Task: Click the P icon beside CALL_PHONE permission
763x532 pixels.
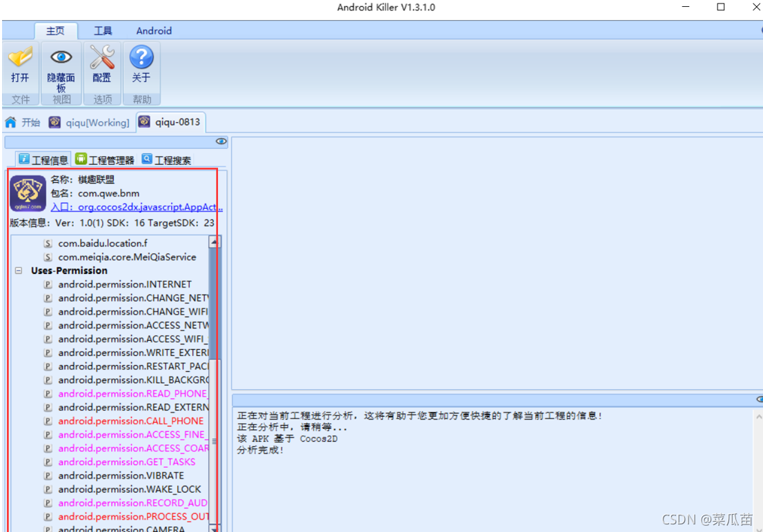Action: [x=48, y=420]
